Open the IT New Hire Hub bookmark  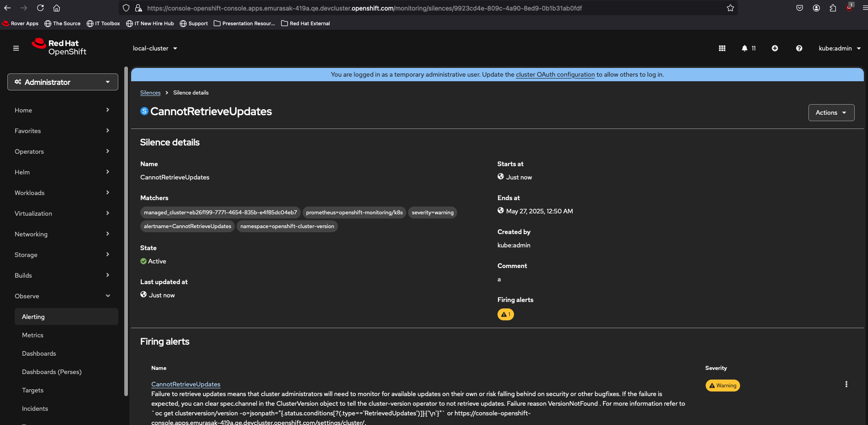(150, 23)
